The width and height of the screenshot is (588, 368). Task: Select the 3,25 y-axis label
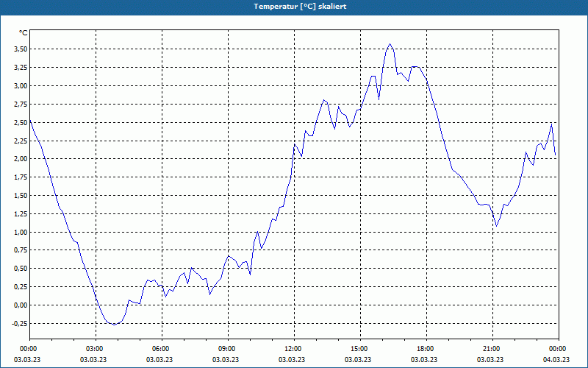click(x=21, y=68)
